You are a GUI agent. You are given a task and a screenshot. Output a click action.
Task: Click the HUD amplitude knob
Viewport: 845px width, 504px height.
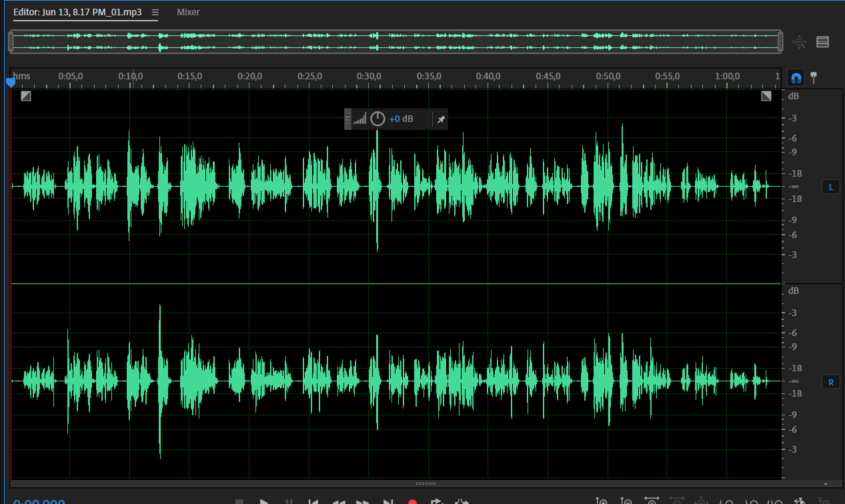[x=377, y=119]
